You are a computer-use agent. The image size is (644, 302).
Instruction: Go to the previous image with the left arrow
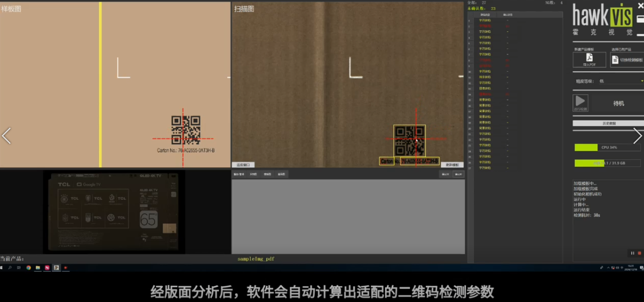[6, 136]
